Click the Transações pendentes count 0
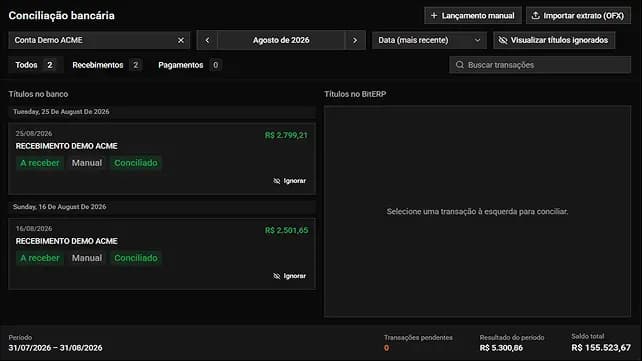The image size is (642, 361). pyautogui.click(x=387, y=348)
